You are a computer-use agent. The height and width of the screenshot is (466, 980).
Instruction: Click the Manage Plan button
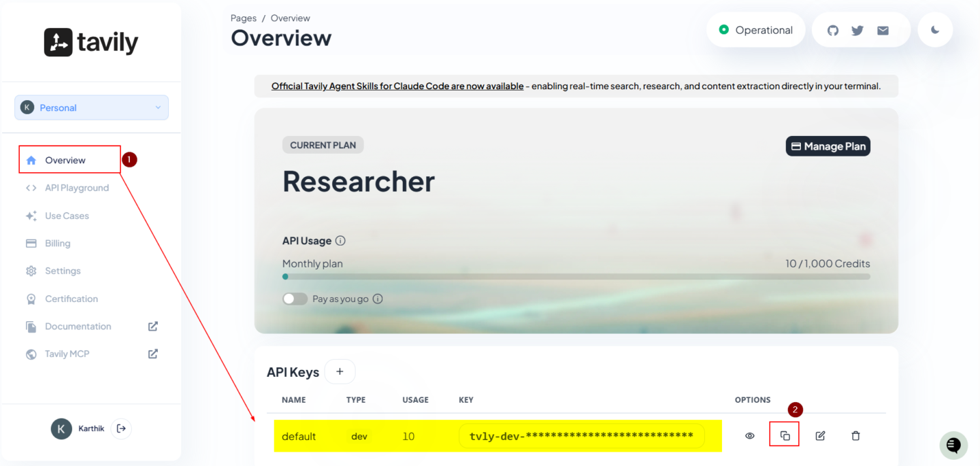(828, 146)
